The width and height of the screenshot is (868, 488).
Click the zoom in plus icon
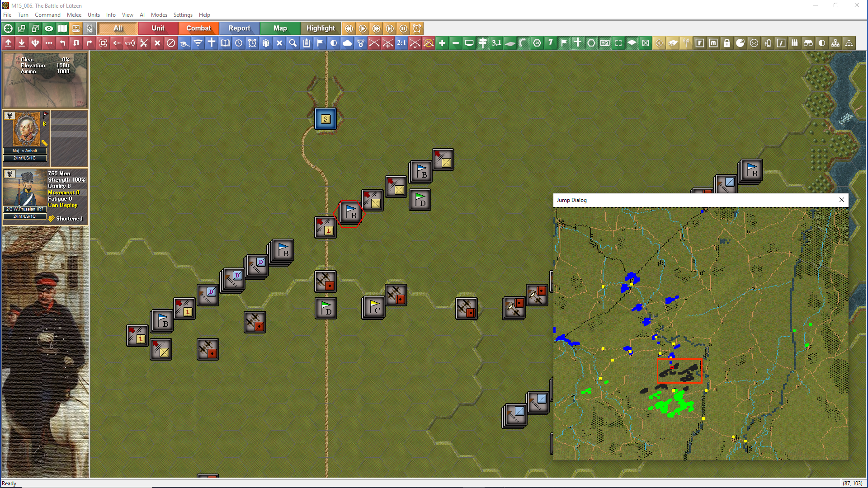coord(442,43)
